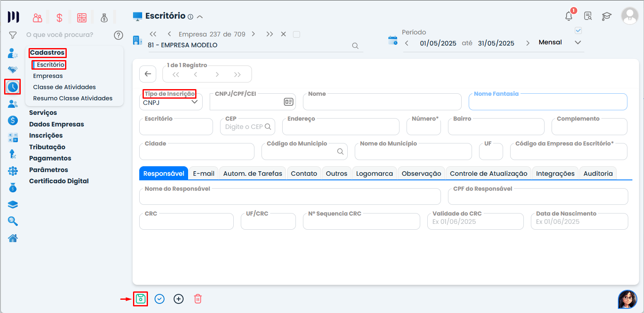Collapse the Escritório title chevron
The width and height of the screenshot is (644, 313).
tap(200, 17)
